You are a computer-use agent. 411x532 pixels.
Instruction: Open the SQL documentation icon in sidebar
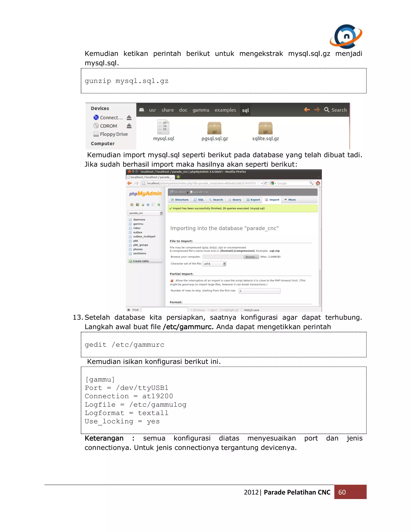tap(153, 205)
